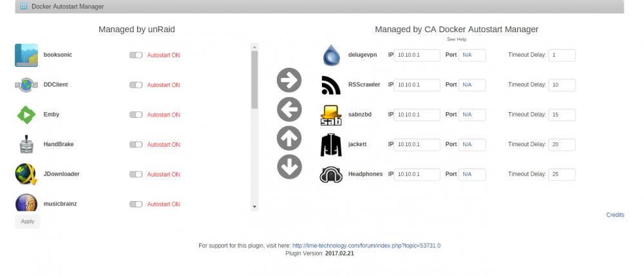The height and width of the screenshot is (277, 644).
Task: Click the delugevpn container name
Action: [363, 55]
